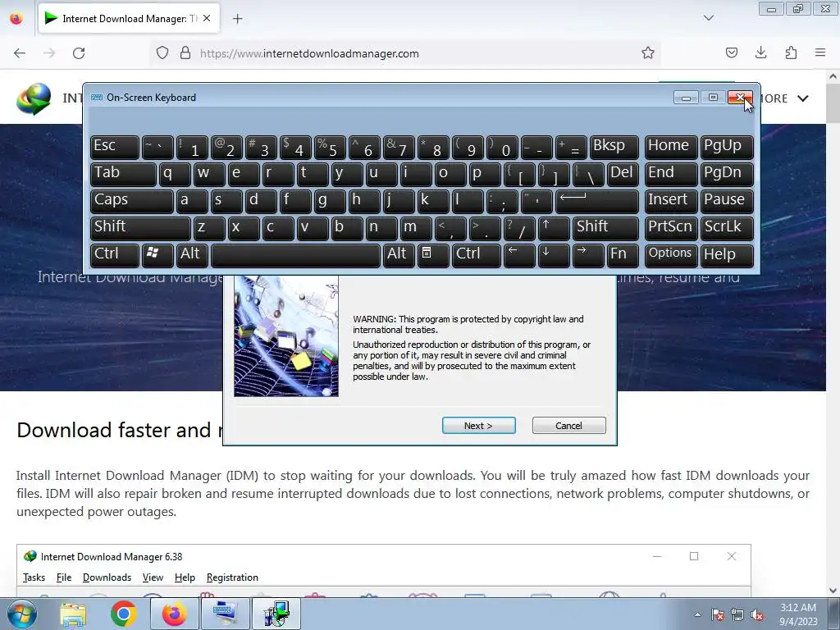Bookmark this page with the star icon
840x630 pixels.
pyautogui.click(x=648, y=53)
